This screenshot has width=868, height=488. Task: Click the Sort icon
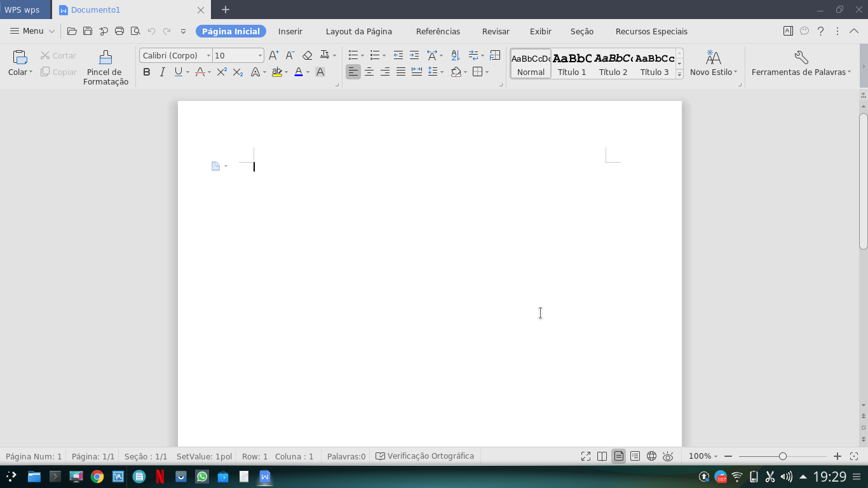click(x=455, y=55)
